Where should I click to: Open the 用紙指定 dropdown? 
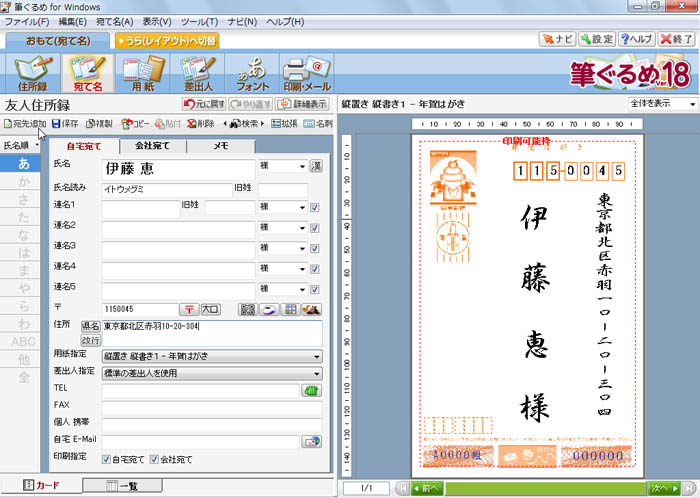pos(211,356)
